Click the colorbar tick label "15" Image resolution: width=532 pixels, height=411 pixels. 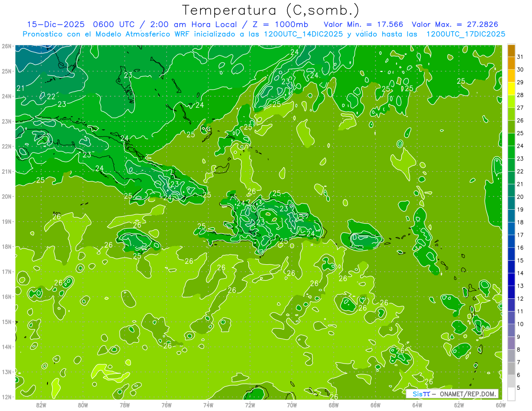coord(520,261)
